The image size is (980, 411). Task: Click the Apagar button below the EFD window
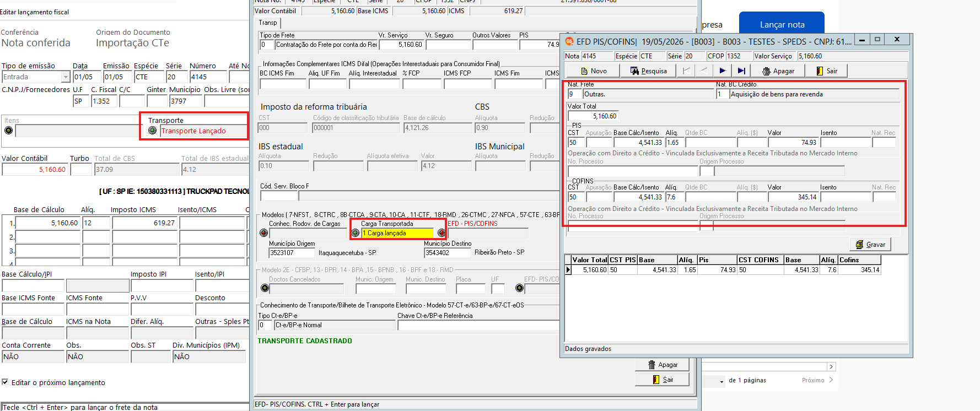pyautogui.click(x=663, y=365)
